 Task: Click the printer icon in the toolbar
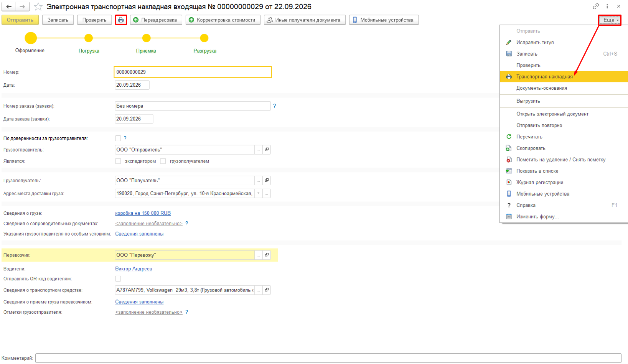[x=121, y=20]
